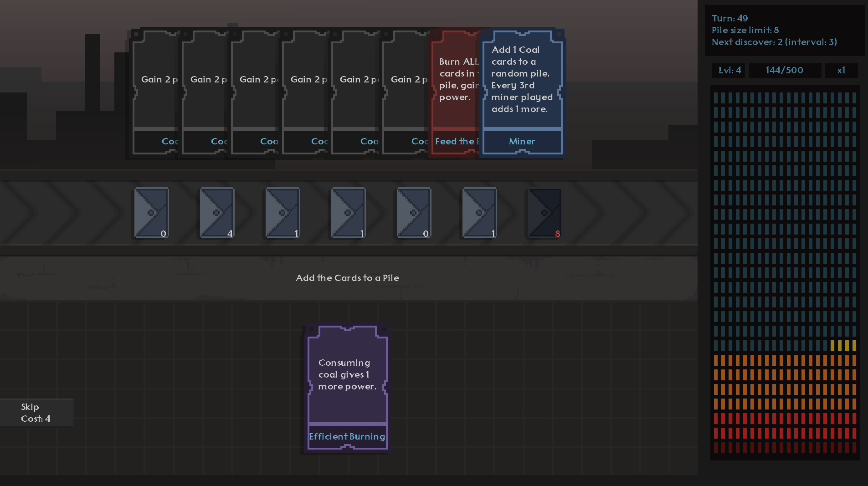The height and width of the screenshot is (486, 868).
Task: Click the x1 speed multiplier button
Action: click(x=841, y=71)
